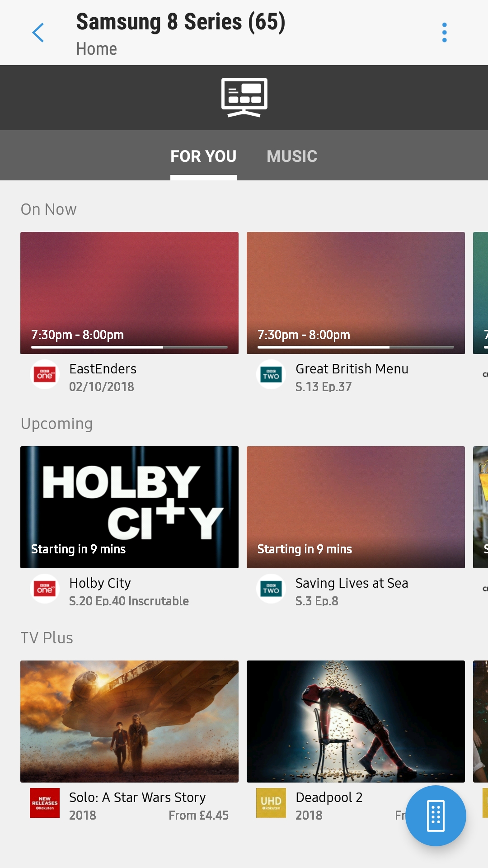Screen dimensions: 488x868
Task: Tap UHD Rakuten badge beside Deadpool 2
Action: (x=271, y=803)
